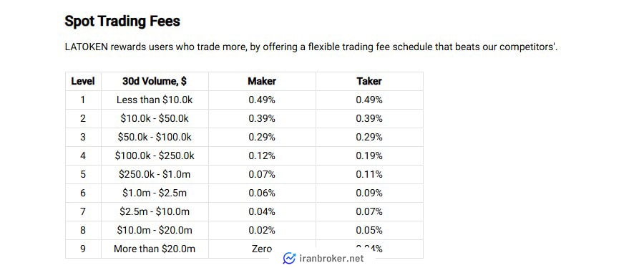
Task: Click the $10.0m - $20.0m volume cell
Action: (x=155, y=230)
